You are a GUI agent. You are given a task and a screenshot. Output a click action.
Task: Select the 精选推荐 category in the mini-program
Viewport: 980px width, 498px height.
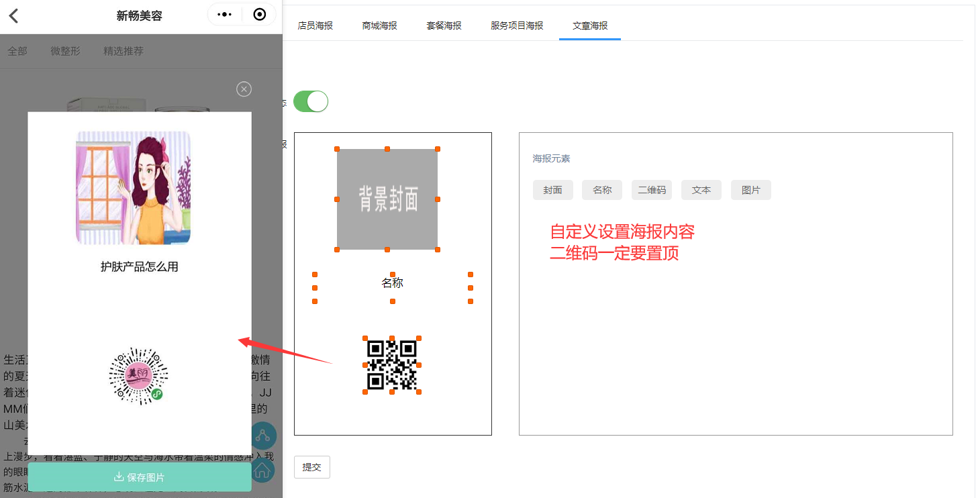tap(124, 51)
